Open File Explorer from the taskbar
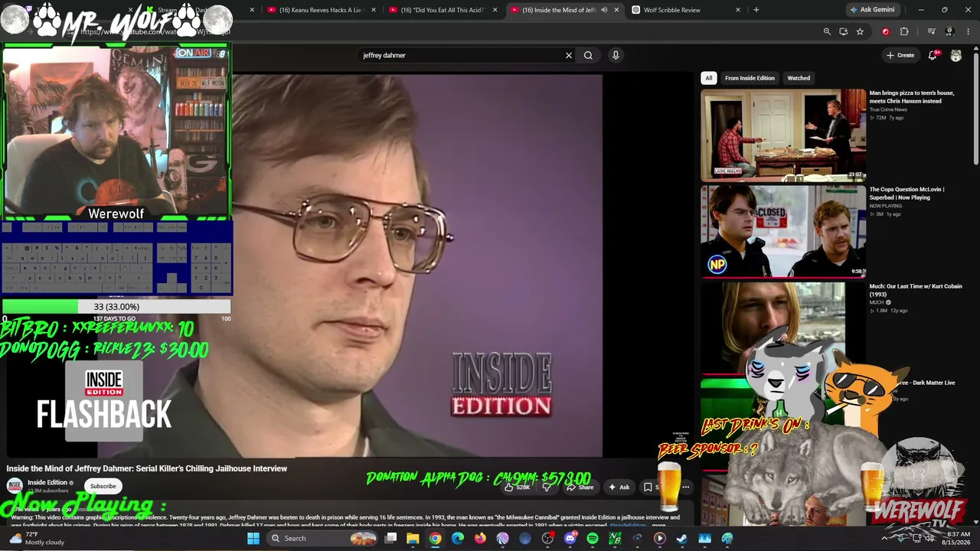This screenshot has width=980, height=551. pyautogui.click(x=413, y=538)
